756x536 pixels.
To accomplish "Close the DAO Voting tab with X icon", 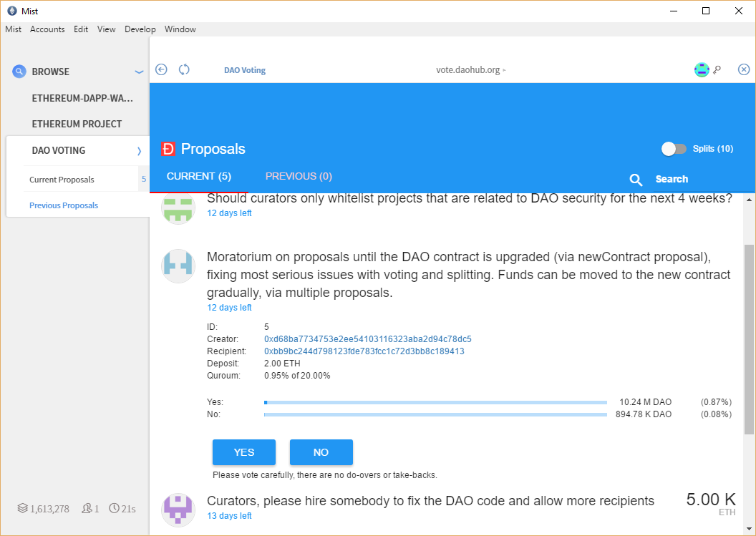I will click(744, 70).
